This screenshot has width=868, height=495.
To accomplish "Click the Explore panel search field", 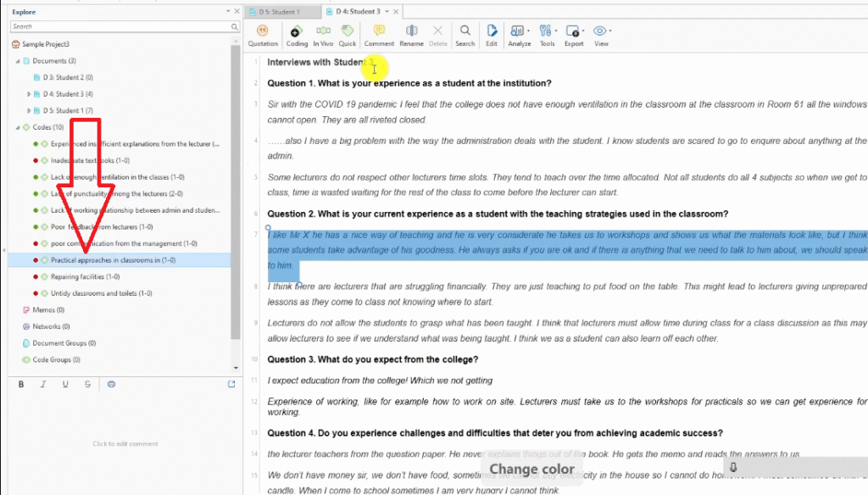I will (119, 27).
